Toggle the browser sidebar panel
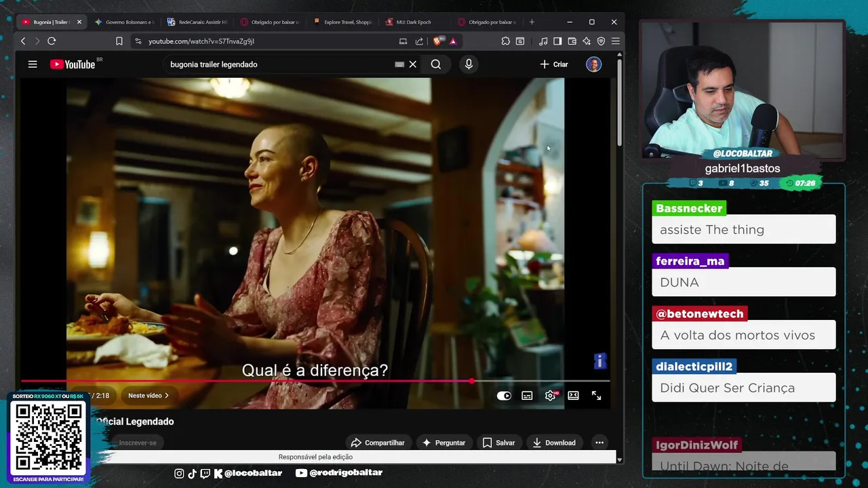Viewport: 868px width, 488px height. coord(557,41)
